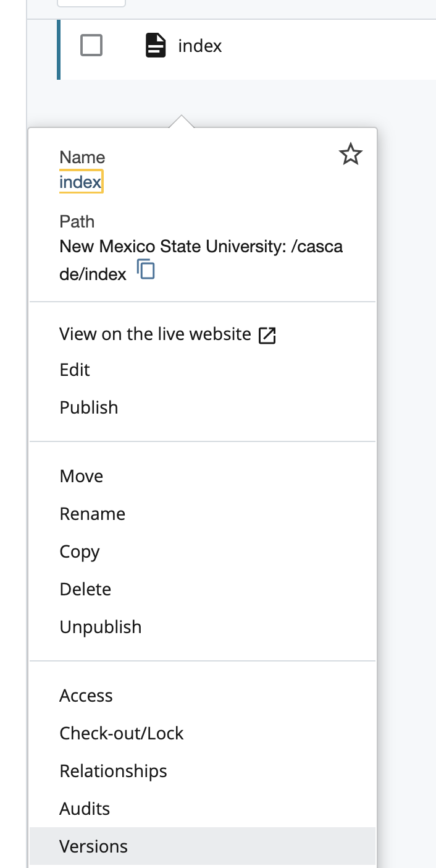
Task: Select the Unpublish option
Action: click(101, 627)
